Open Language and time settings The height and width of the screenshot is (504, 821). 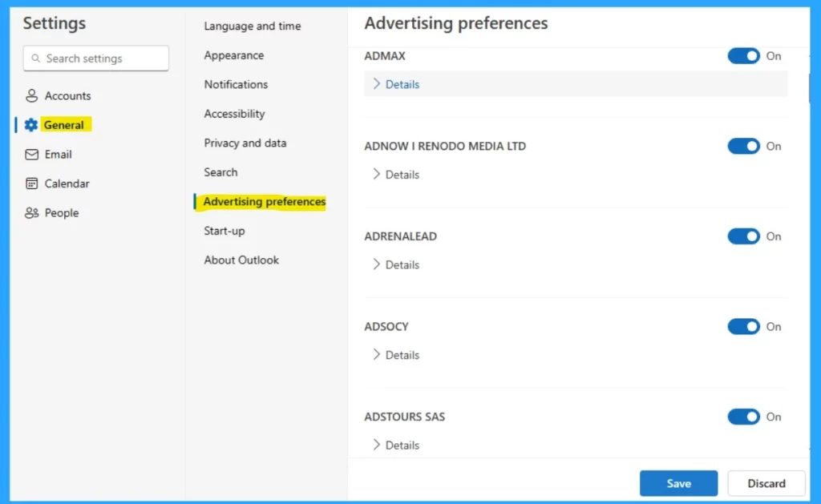[253, 26]
